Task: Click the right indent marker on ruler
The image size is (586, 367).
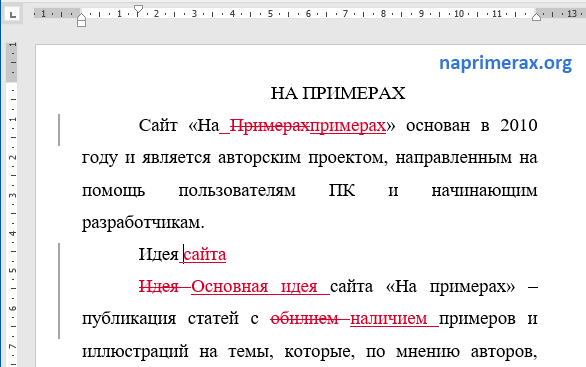Action: click(536, 17)
